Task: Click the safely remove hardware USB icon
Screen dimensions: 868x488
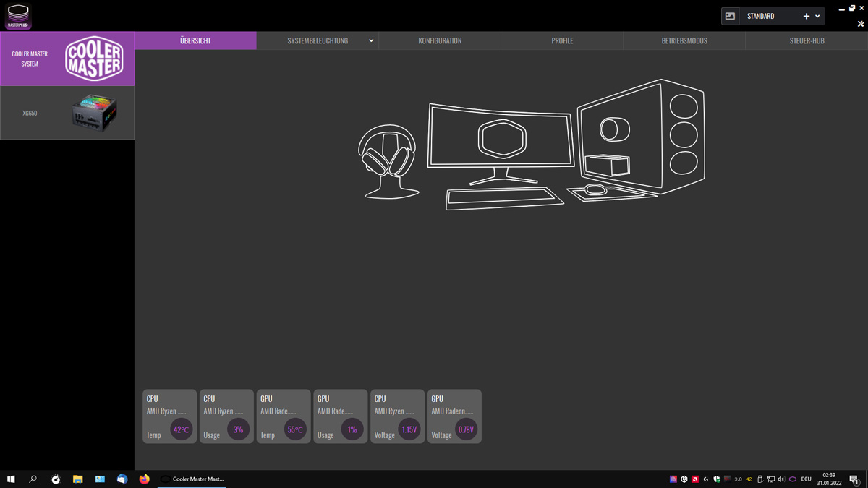Action: coord(760,479)
